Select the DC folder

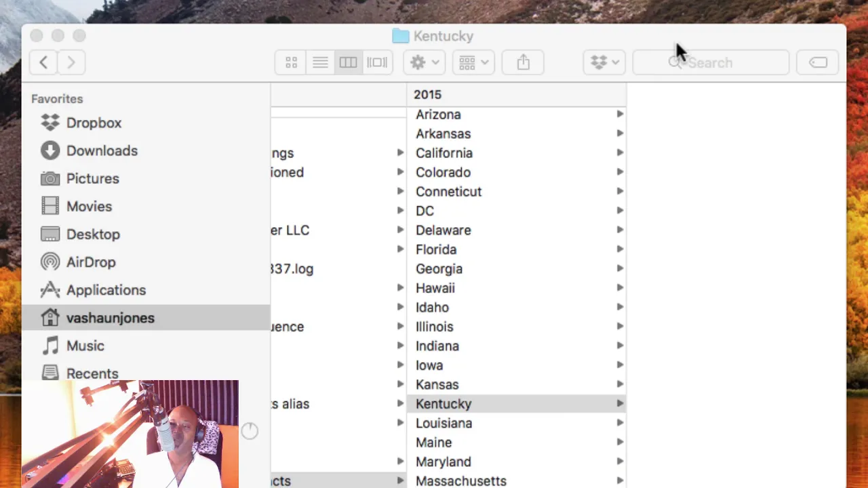click(516, 211)
